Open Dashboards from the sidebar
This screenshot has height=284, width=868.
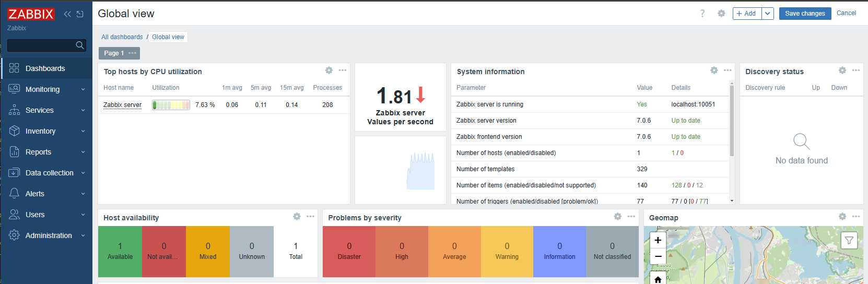(x=46, y=68)
